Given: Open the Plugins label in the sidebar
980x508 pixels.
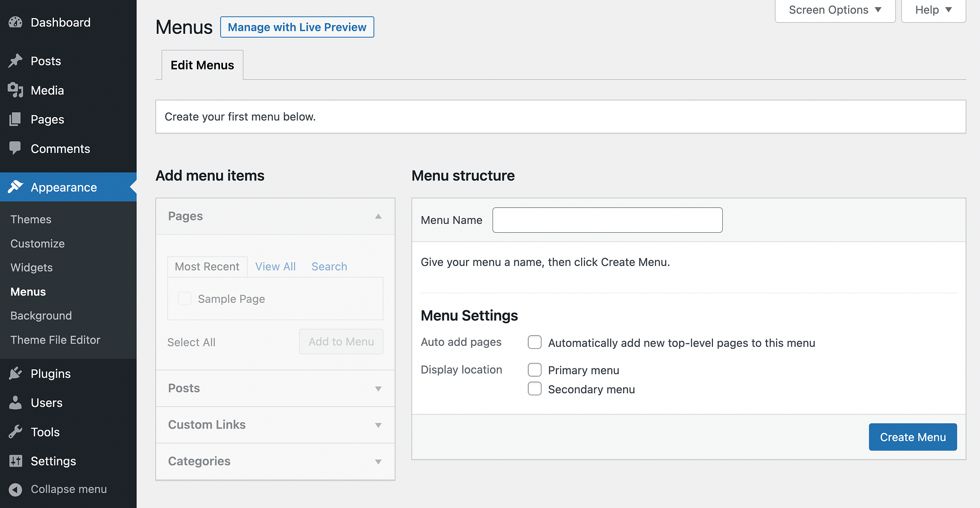Looking at the screenshot, I should click(51, 373).
